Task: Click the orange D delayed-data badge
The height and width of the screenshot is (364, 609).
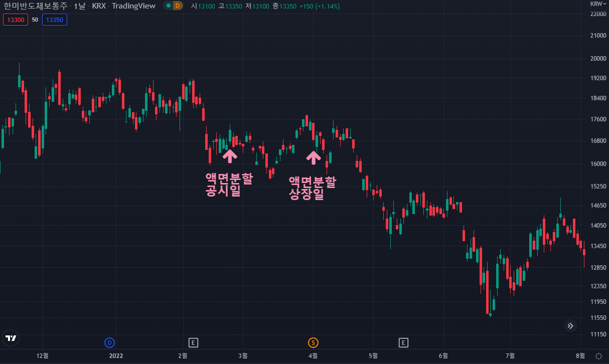Action: 178,6
